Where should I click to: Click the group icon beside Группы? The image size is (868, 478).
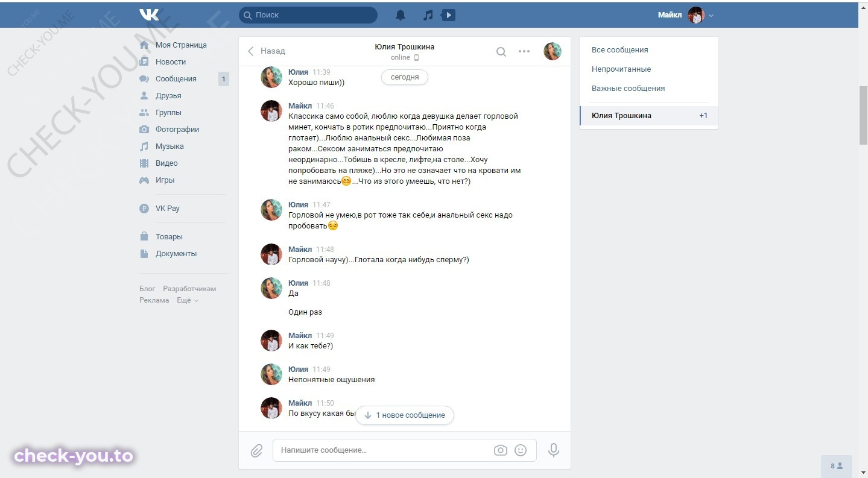(x=144, y=113)
